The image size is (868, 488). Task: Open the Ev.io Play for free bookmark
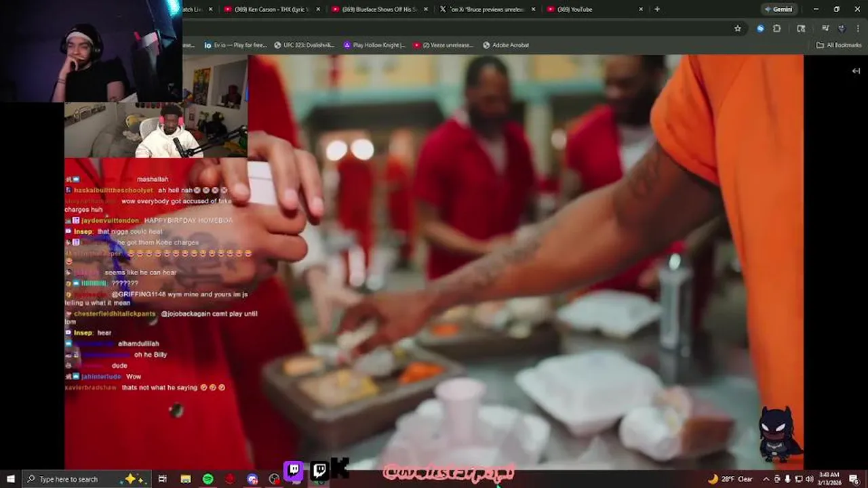tap(235, 45)
